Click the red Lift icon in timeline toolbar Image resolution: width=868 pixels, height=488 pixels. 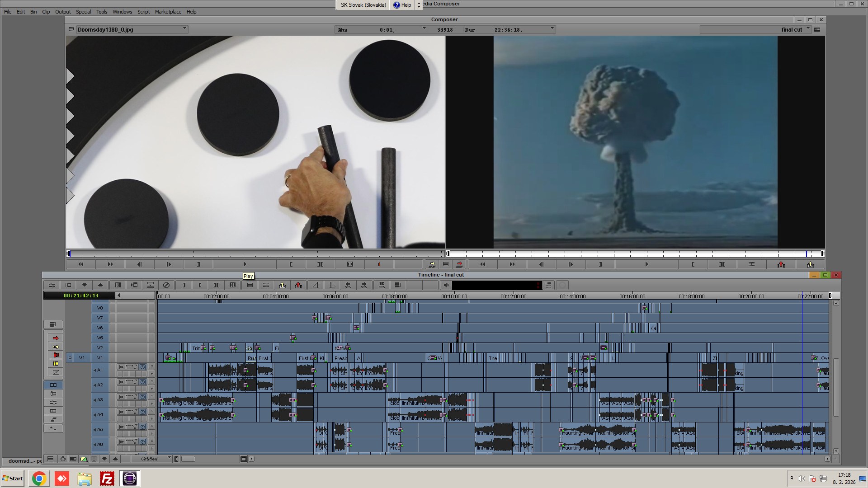[298, 285]
